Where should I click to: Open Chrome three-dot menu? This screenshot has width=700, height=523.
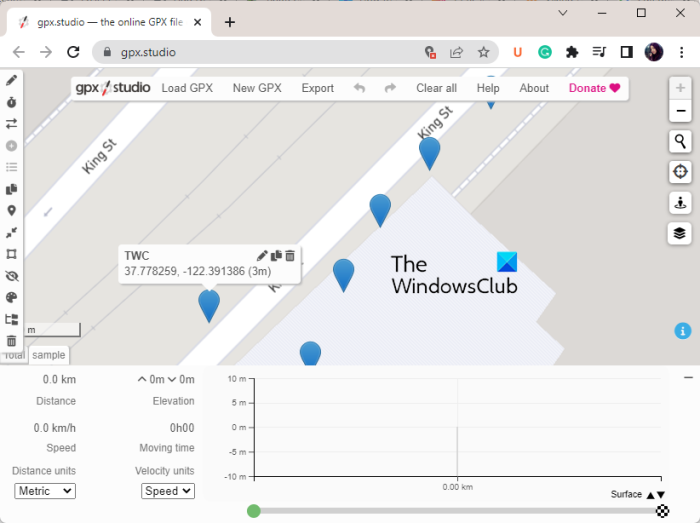(681, 52)
